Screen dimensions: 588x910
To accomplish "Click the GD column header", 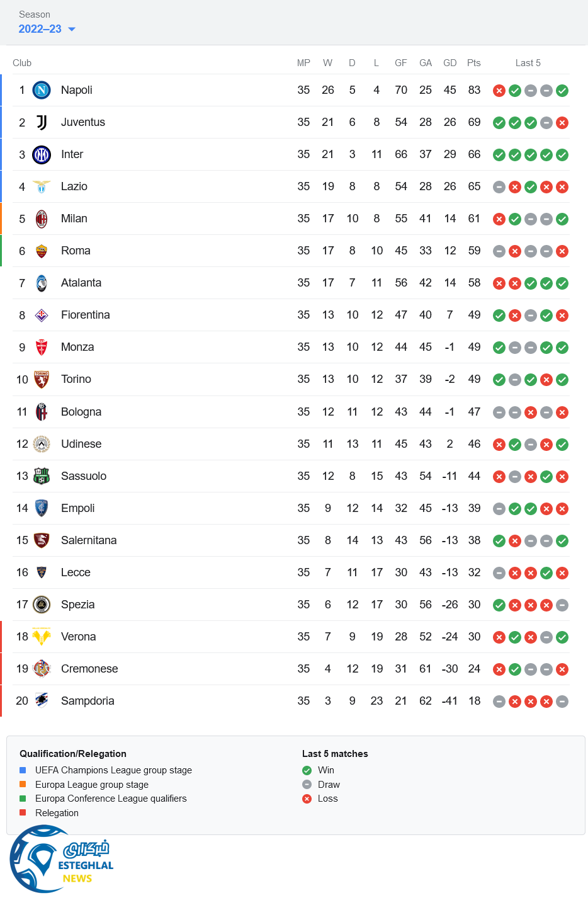I will pyautogui.click(x=449, y=63).
